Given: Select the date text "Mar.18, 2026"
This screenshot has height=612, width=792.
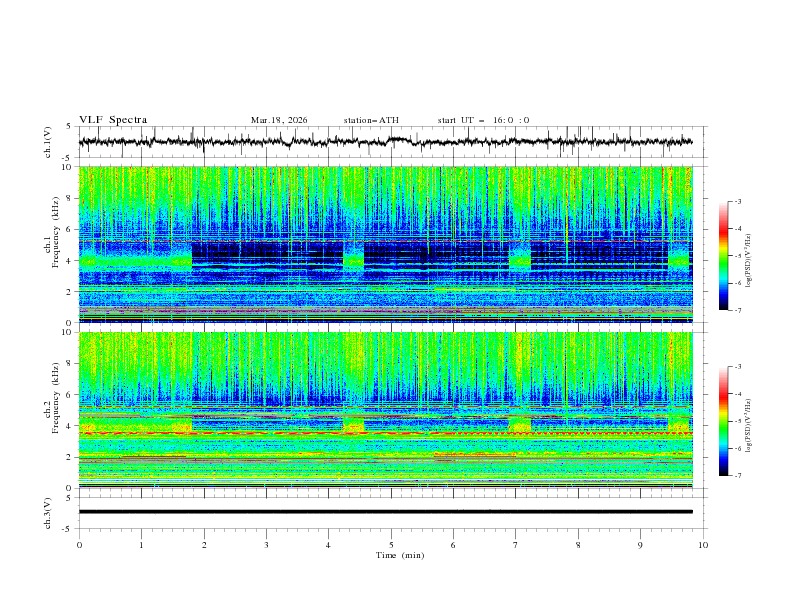Looking at the screenshot, I should click(279, 120).
